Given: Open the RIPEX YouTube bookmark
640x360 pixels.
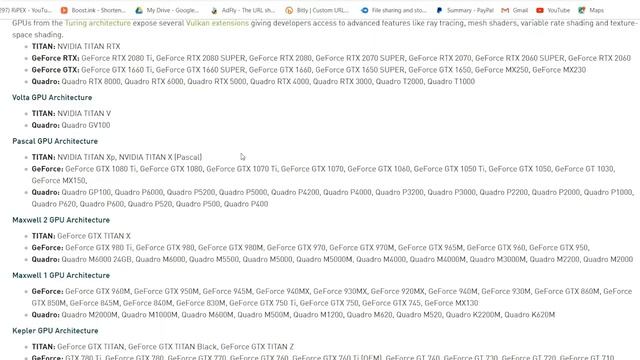Looking at the screenshot, I should point(26,10).
